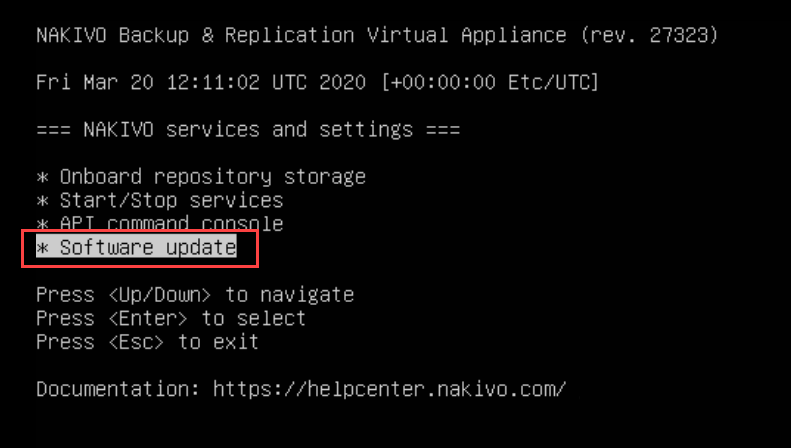Open the Start/Stop services option
The image size is (791, 448).
click(x=171, y=201)
